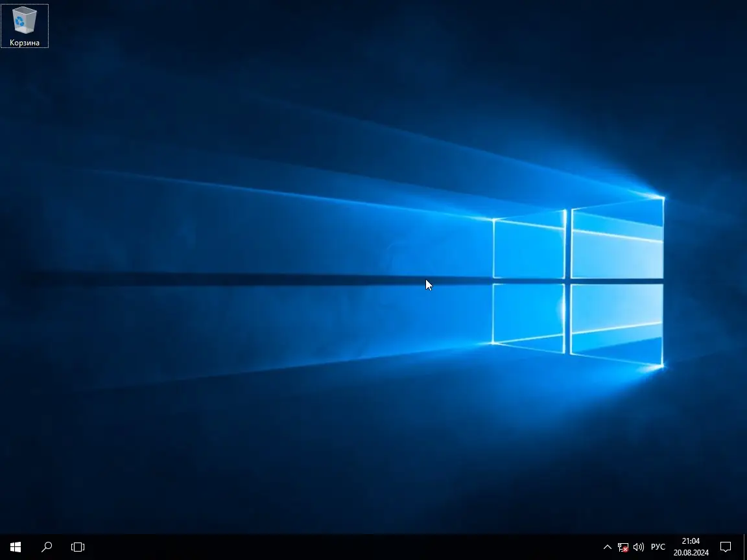Click the Search icon on the taskbar

[x=46, y=547]
